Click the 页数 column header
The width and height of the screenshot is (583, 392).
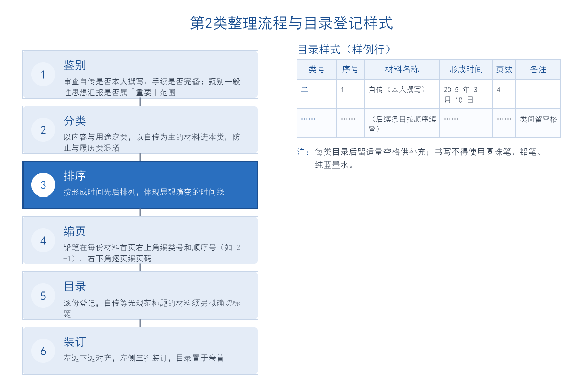(x=504, y=69)
